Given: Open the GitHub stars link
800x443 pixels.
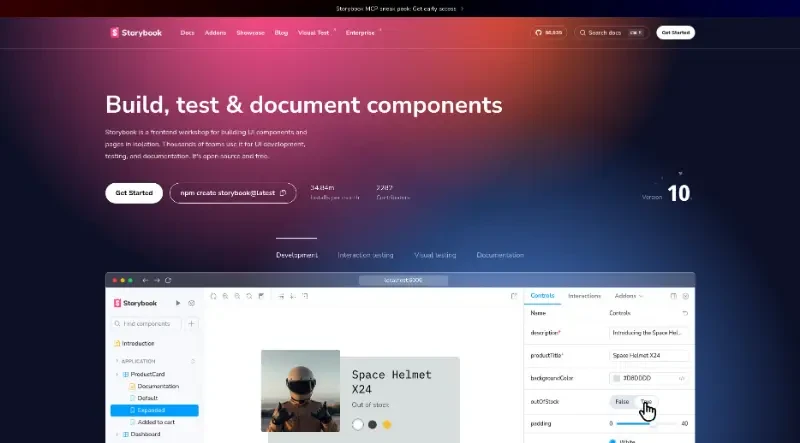Looking at the screenshot, I should tap(548, 32).
